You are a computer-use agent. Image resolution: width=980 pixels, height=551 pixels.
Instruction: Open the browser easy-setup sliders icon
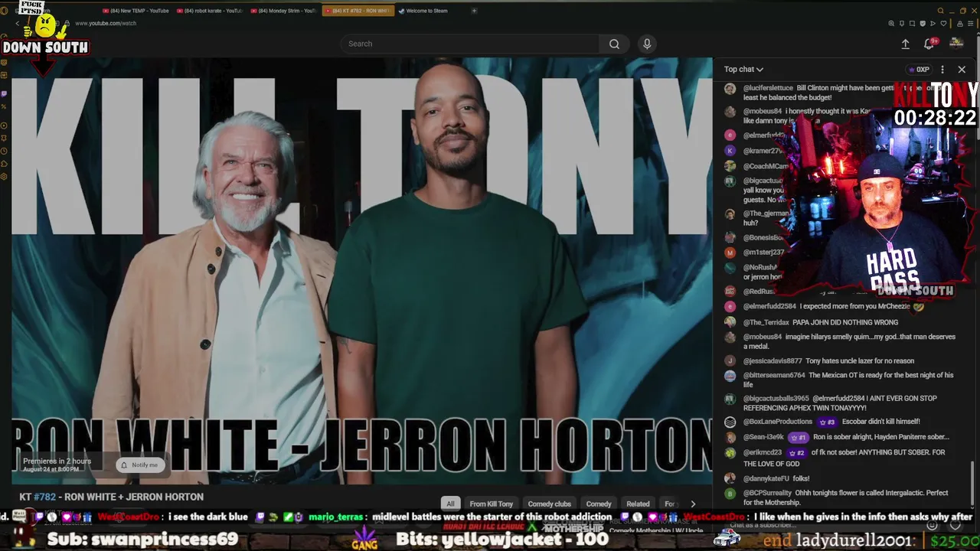pos(971,24)
